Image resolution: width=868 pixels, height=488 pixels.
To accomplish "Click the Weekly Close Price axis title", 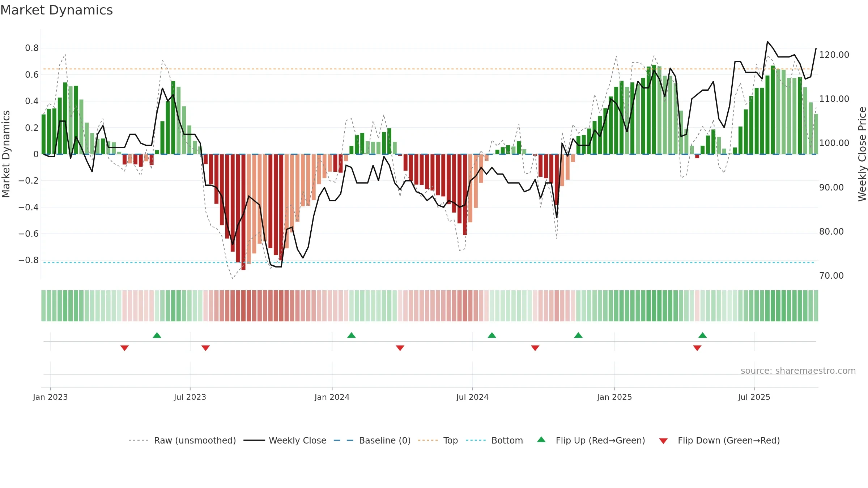I will pos(862,154).
